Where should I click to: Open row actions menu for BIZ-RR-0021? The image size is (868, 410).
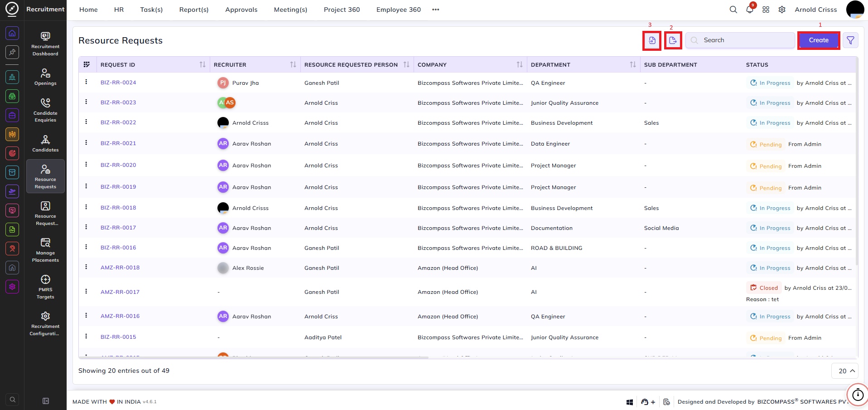[86, 143]
